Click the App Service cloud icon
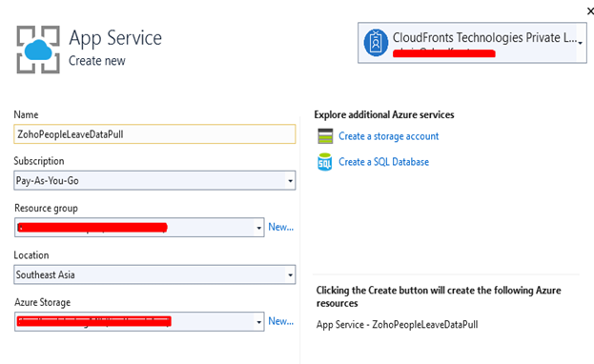594x364 pixels. pyautogui.click(x=38, y=50)
